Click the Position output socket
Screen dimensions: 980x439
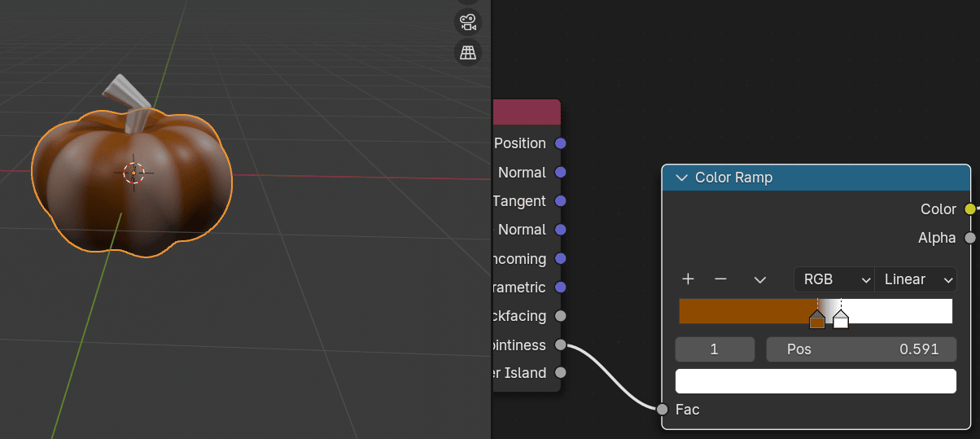(560, 143)
